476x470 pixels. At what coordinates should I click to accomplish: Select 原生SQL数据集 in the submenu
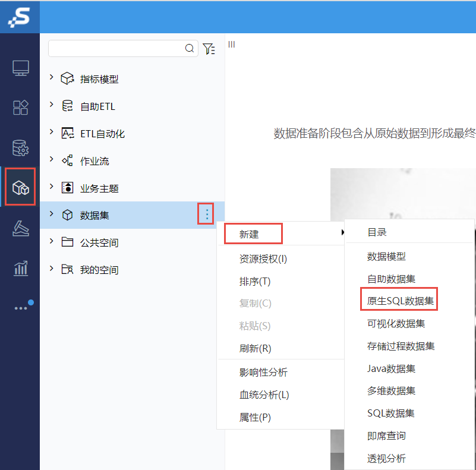400,301
